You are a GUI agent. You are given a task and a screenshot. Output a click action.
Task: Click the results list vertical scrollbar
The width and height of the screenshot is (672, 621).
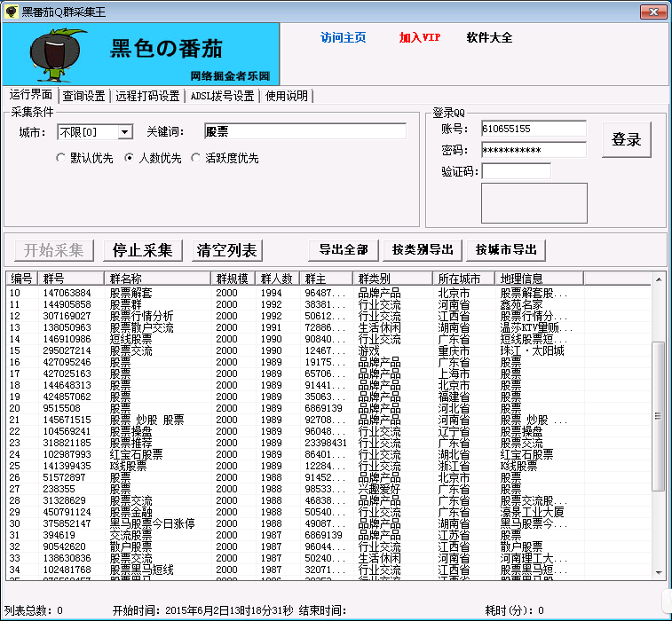658,417
